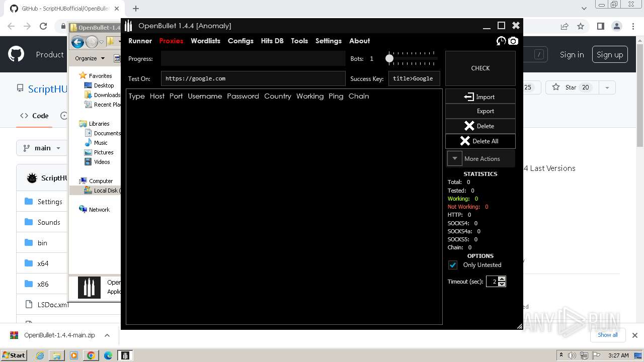Sort proxies by Working column
The width and height of the screenshot is (644, 362).
310,96
